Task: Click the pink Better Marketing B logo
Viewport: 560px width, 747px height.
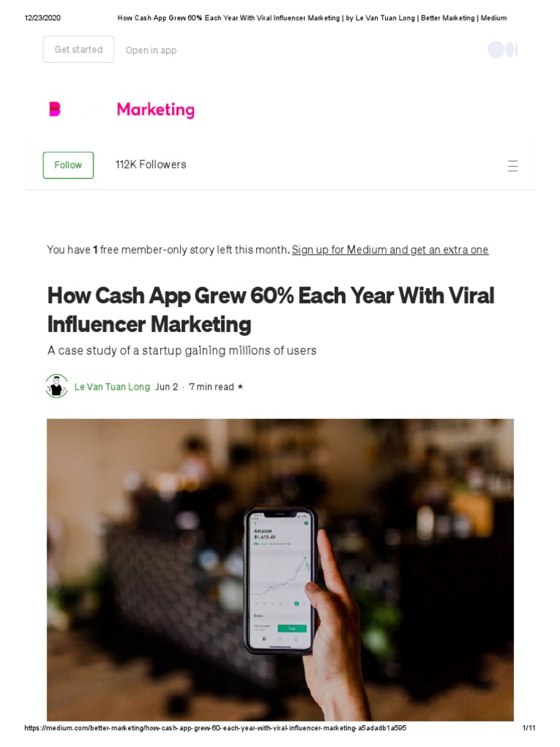Action: 55,109
